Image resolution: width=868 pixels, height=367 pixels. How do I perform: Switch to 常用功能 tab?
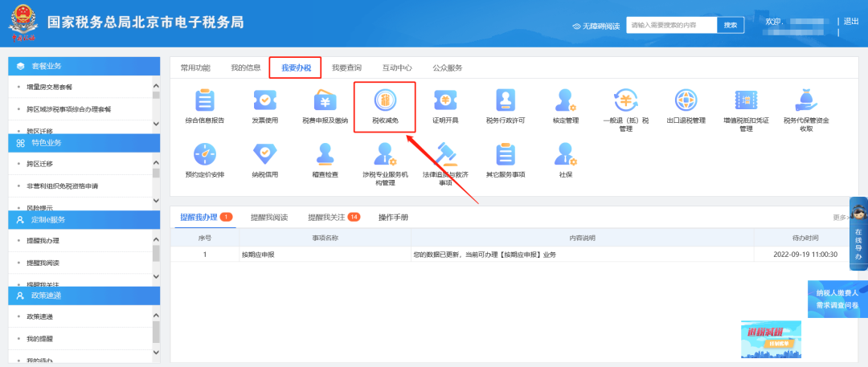[x=194, y=68]
